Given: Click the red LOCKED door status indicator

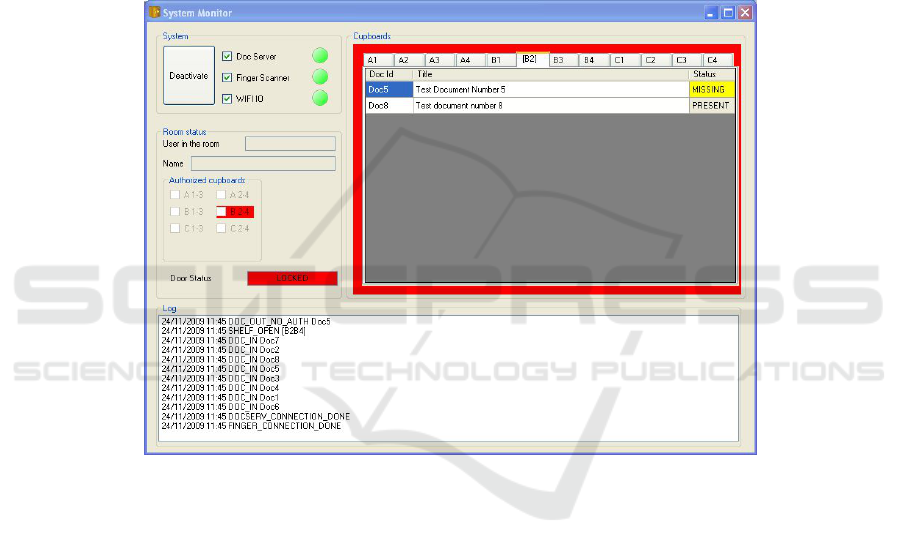Looking at the screenshot, I should point(292,278).
